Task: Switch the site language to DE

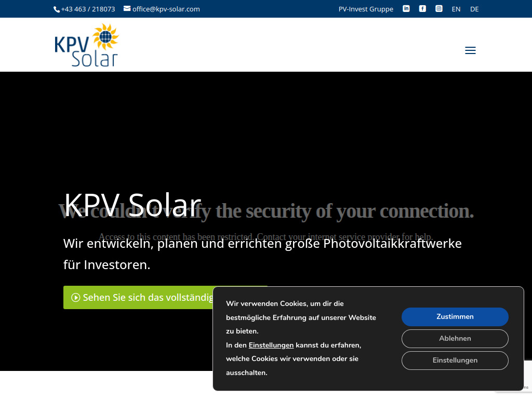Action: [x=474, y=9]
